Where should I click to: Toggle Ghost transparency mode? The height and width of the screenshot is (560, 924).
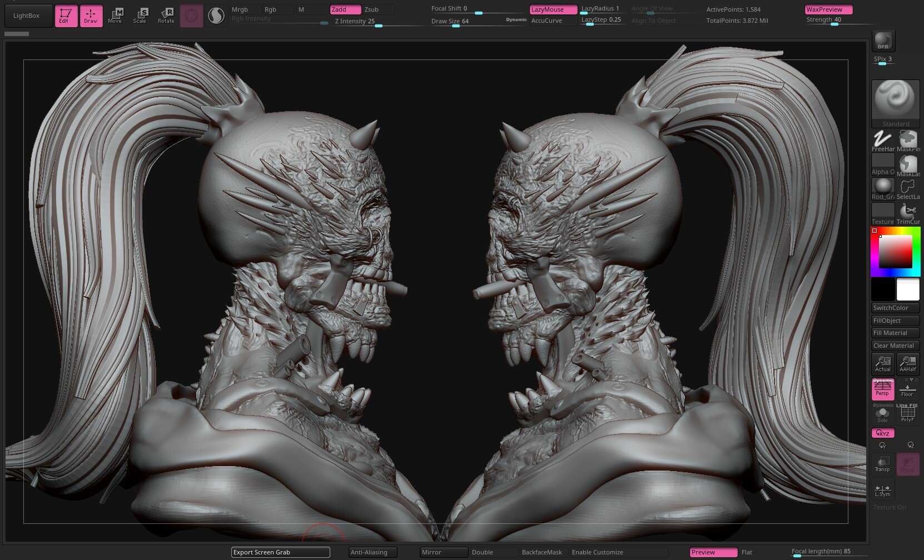[908, 464]
